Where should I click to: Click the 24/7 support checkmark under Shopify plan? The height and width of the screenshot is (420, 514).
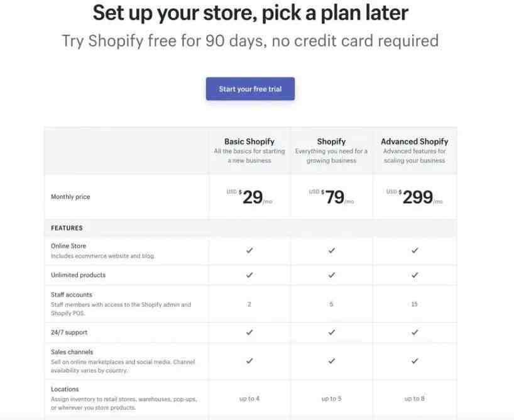click(332, 333)
